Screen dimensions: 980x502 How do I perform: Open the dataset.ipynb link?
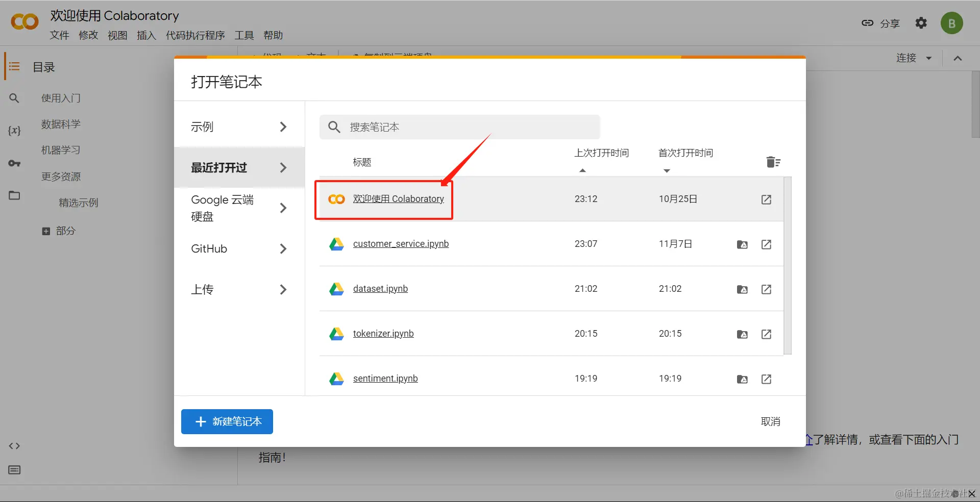[380, 289]
